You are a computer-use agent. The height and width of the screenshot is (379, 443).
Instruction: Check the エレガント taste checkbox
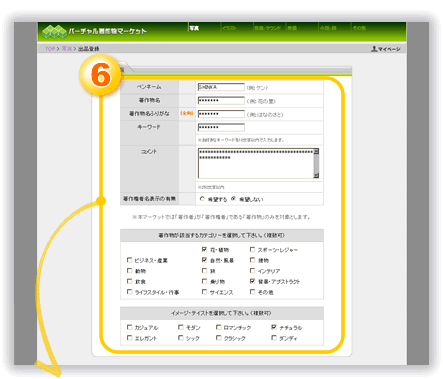[129, 338]
